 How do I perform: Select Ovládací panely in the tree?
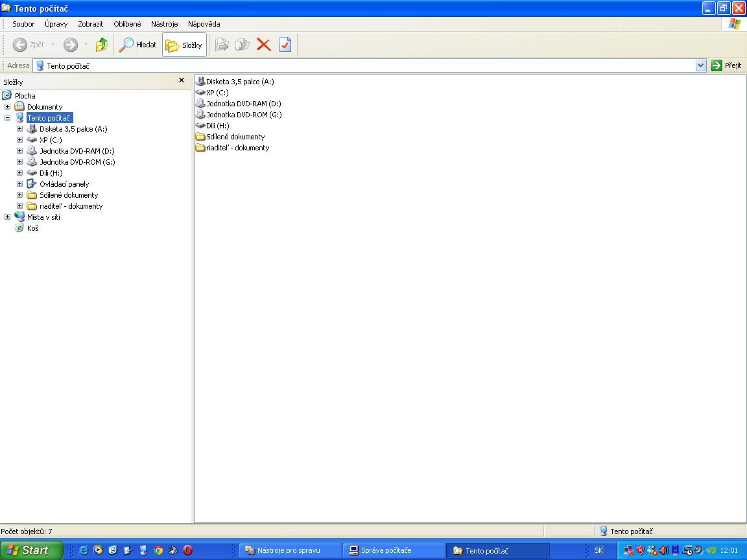(64, 184)
